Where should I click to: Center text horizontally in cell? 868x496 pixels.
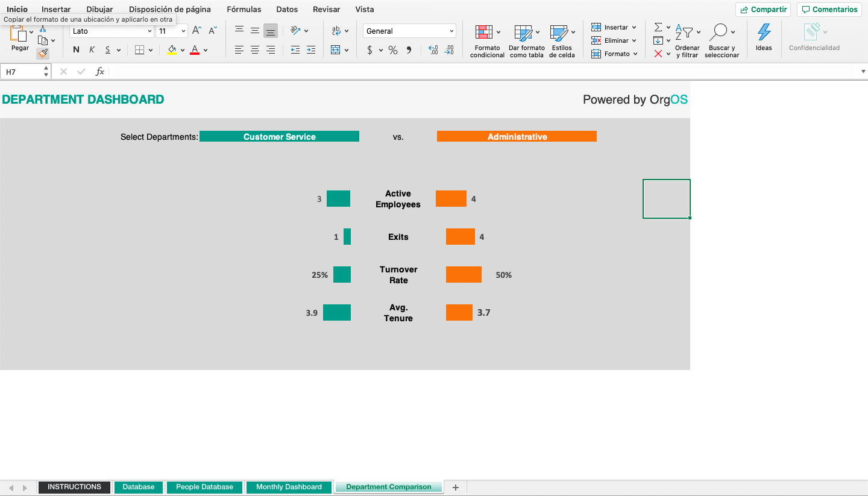point(255,50)
